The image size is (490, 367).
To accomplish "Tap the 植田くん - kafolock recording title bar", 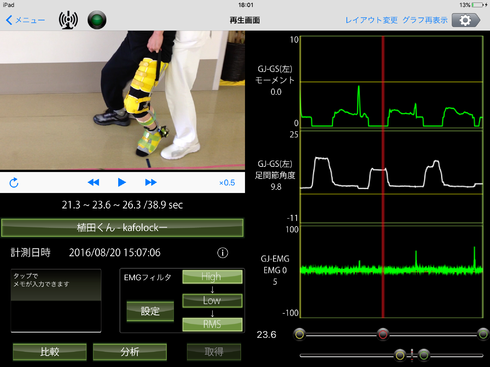I will (x=122, y=228).
